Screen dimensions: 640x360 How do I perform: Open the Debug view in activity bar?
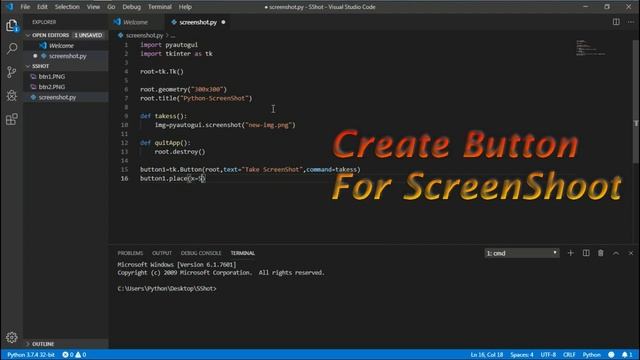click(12, 96)
